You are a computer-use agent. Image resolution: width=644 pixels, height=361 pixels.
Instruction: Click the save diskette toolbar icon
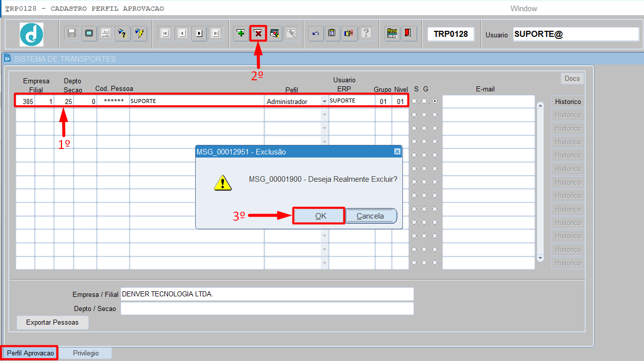click(72, 33)
